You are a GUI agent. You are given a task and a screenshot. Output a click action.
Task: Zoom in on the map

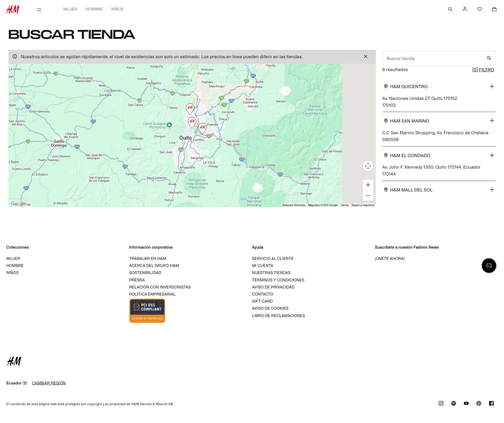pos(368,185)
